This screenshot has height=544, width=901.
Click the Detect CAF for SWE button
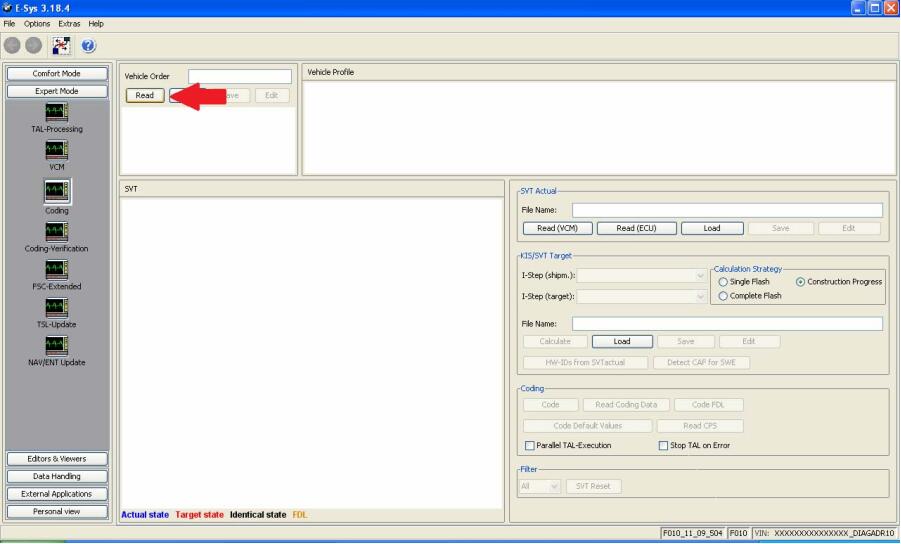coord(701,363)
